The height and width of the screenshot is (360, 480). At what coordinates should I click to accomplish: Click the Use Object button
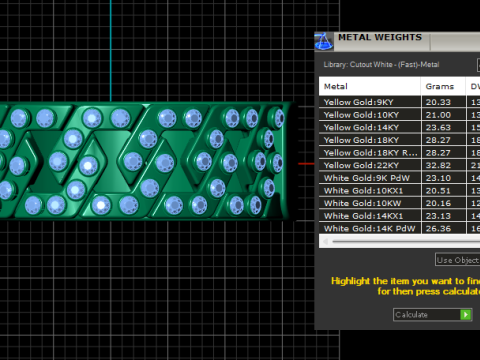tap(457, 260)
